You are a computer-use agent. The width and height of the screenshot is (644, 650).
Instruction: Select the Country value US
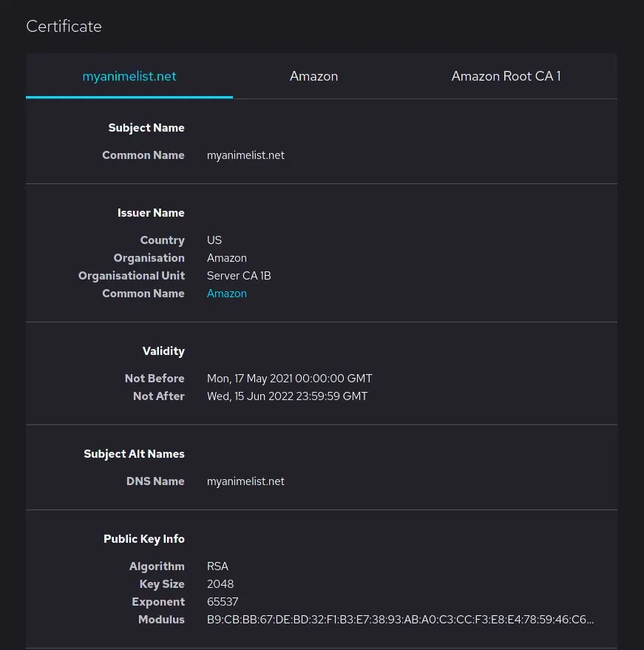tap(214, 240)
